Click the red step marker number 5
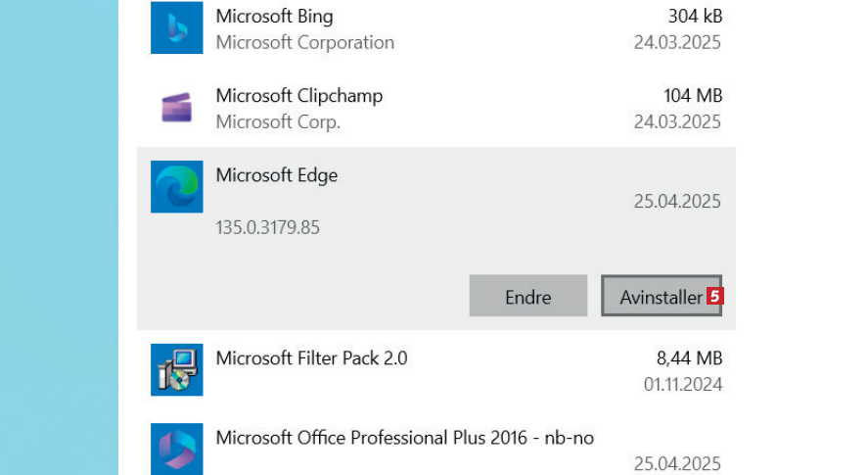 pos(714,296)
